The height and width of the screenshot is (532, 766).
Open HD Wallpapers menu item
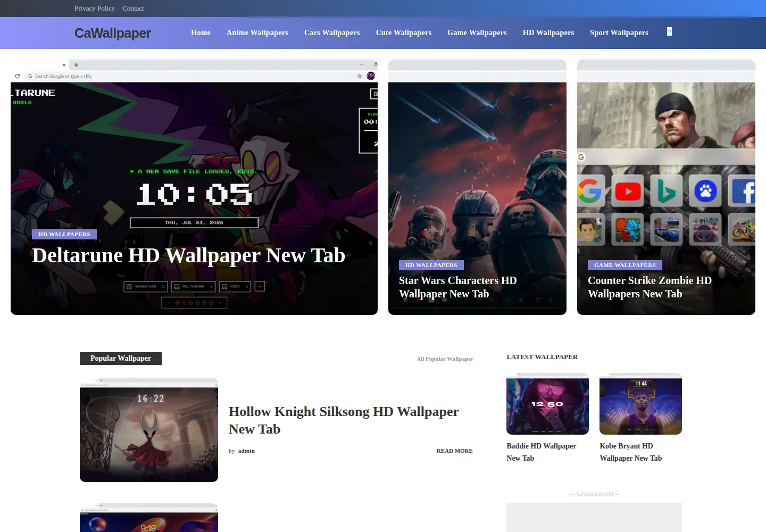[548, 32]
